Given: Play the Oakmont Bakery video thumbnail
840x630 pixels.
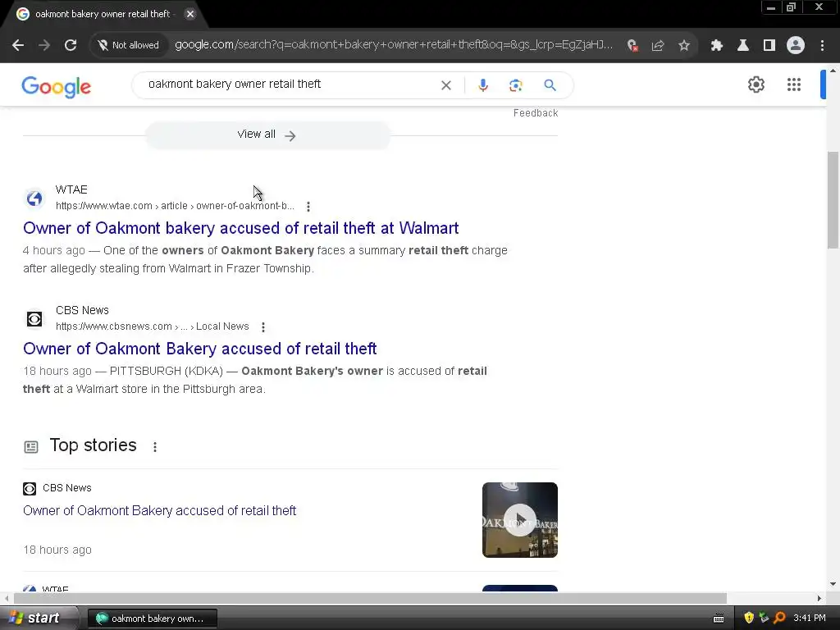Looking at the screenshot, I should coord(519,519).
